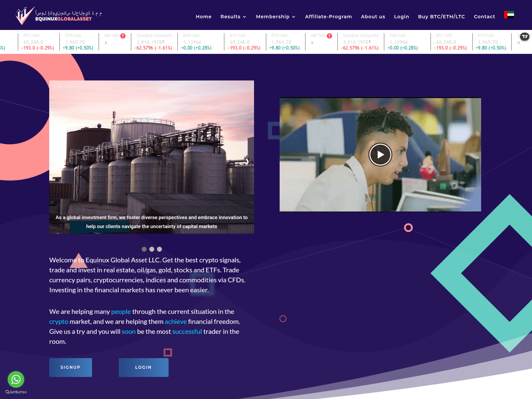The height and width of the screenshot is (399, 532).
Task: Open Buy BTC/ETH/LTC page
Action: (442, 17)
